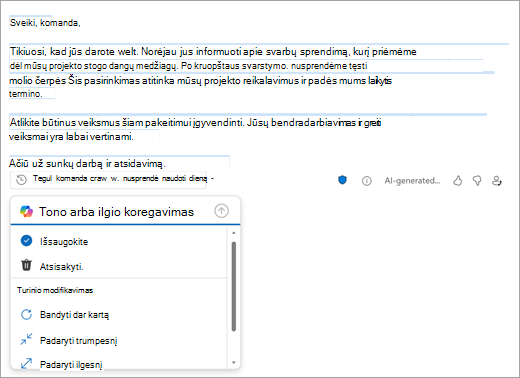
Task: Click the Turinio modifikavimas section header
Action: pyautogui.click(x=55, y=290)
